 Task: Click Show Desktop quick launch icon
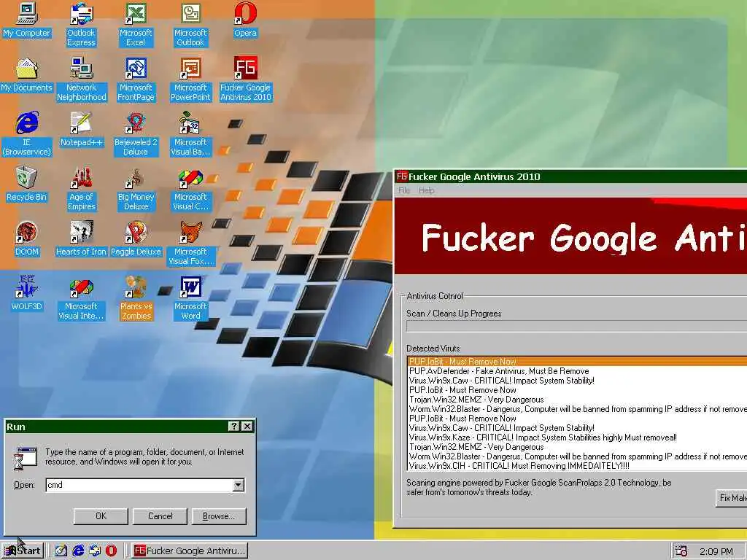[61, 551]
